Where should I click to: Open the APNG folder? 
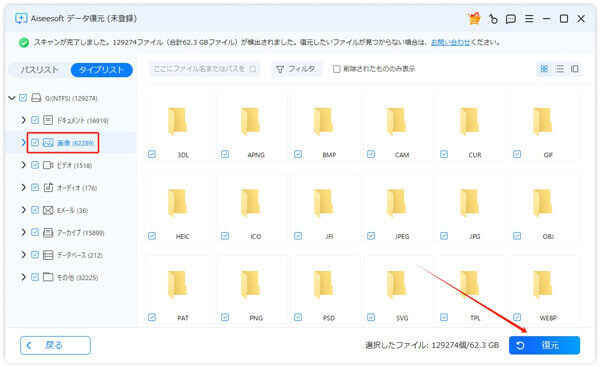[250, 122]
